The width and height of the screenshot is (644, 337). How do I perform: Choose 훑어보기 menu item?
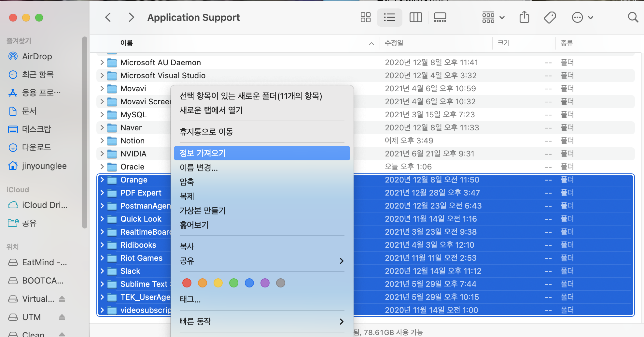(262, 225)
